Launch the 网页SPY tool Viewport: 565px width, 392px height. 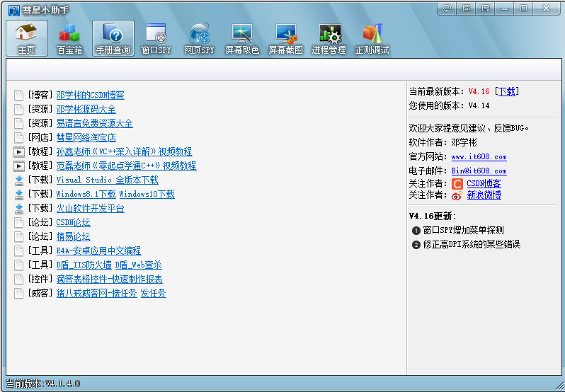point(199,38)
